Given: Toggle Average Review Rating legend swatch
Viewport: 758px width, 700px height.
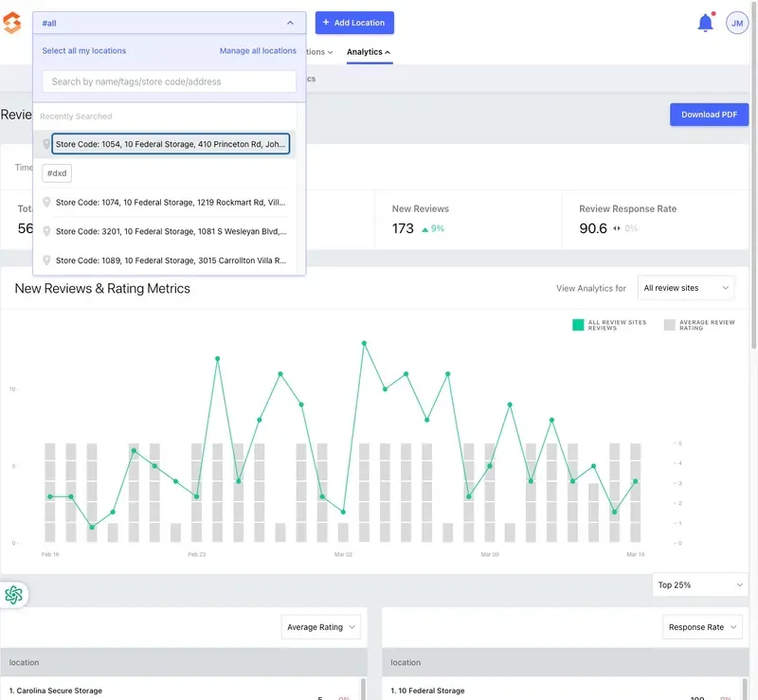Looking at the screenshot, I should pyautogui.click(x=669, y=325).
